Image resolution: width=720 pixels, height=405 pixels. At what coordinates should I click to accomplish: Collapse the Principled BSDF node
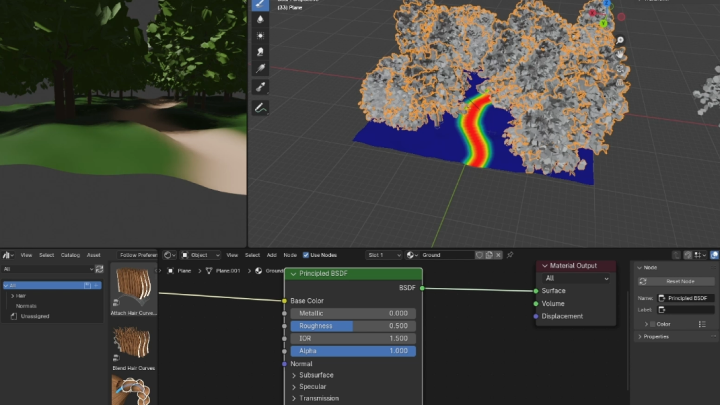[x=293, y=274]
